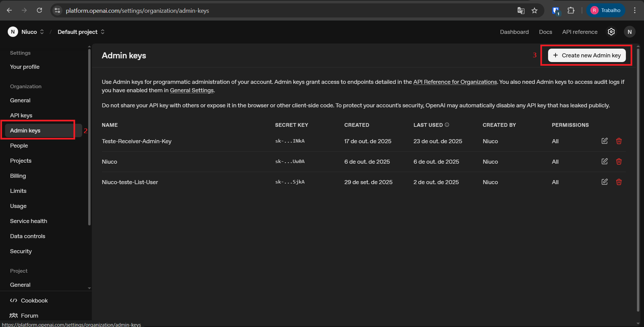Open the Default project switcher
The height and width of the screenshot is (327, 644).
(x=81, y=32)
